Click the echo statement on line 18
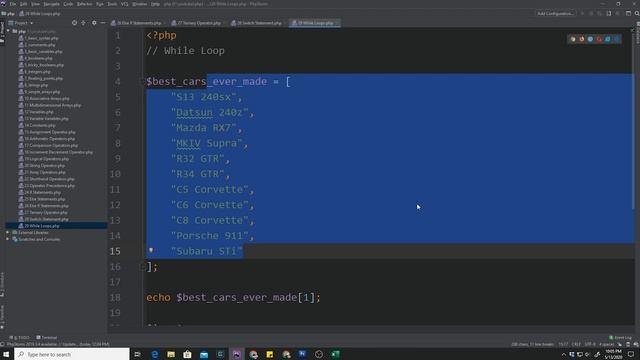 point(233,298)
